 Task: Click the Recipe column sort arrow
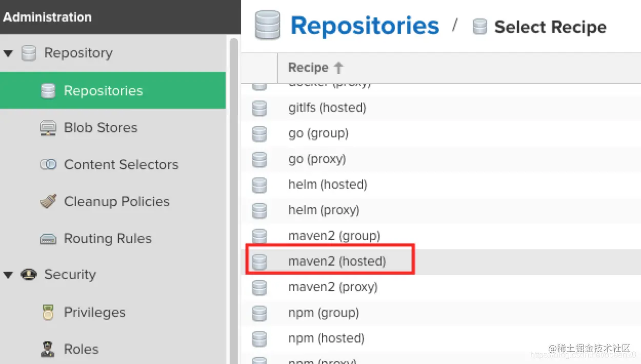coord(338,68)
